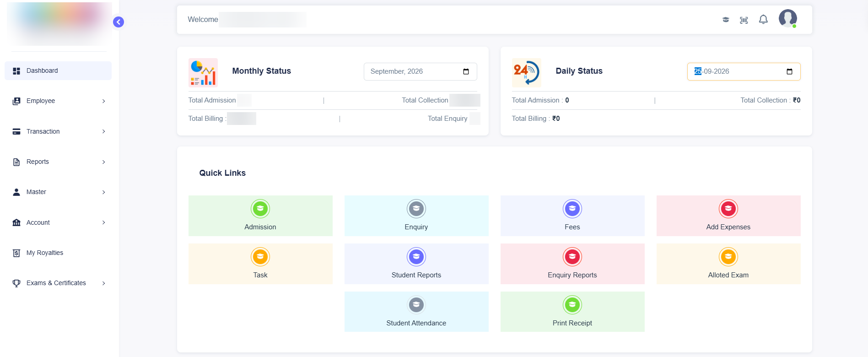
Task: Click the Daily Status 24h icon
Action: click(527, 73)
